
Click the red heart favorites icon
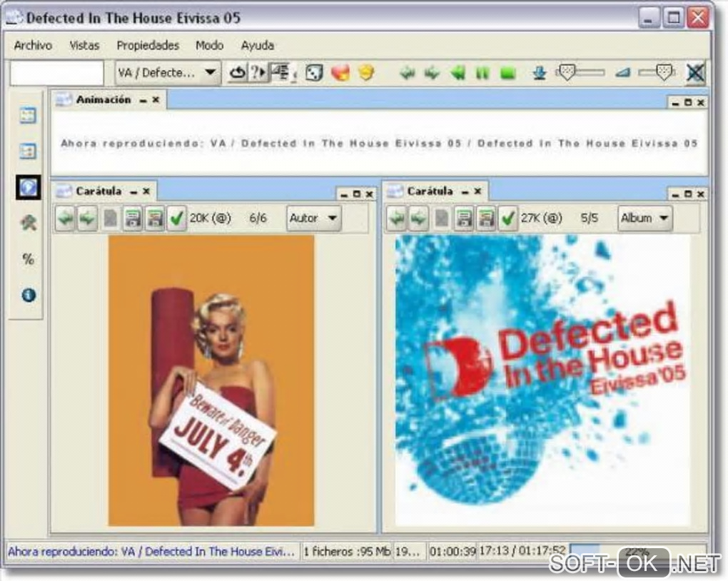[340, 73]
